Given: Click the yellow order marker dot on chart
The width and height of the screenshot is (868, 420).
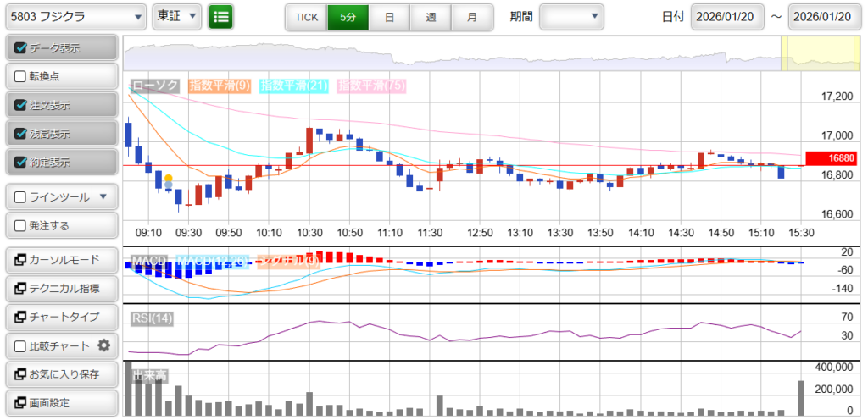Looking at the screenshot, I should point(168,178).
